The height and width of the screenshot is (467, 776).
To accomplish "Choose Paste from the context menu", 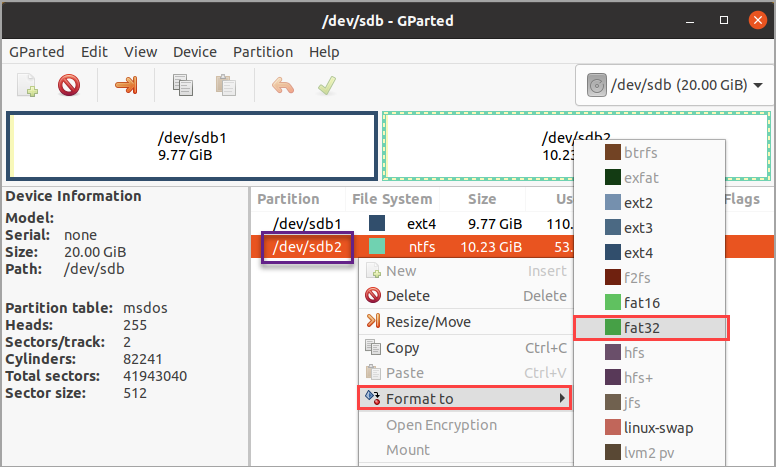I will click(466, 373).
